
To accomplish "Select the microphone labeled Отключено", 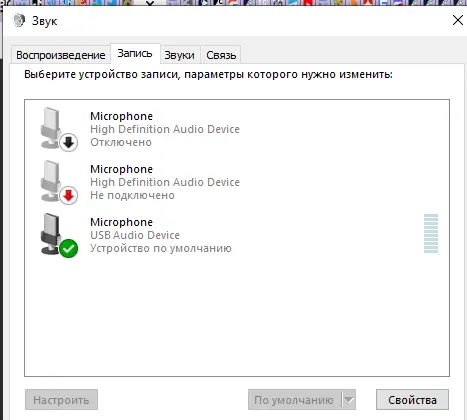I will tap(237, 129).
